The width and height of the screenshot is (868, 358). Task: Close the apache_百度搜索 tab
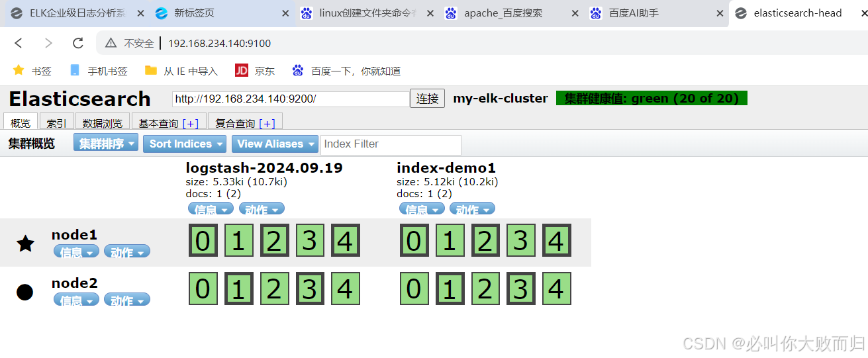tap(575, 13)
